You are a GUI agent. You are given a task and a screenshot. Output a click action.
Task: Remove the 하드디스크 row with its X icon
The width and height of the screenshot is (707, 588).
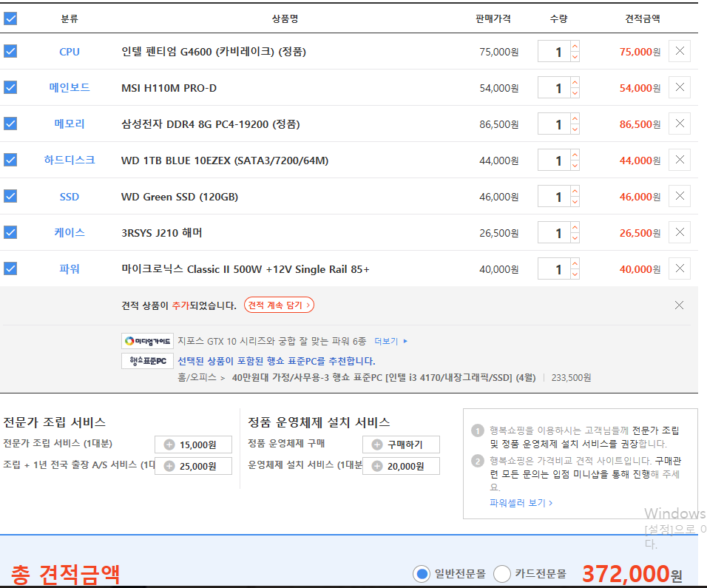680,160
